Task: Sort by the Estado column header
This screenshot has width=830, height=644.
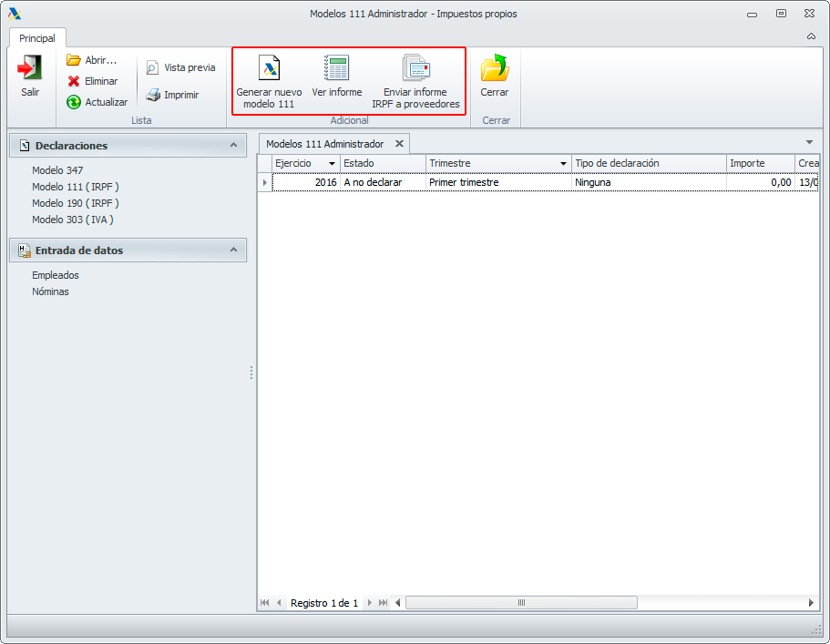Action: (383, 164)
